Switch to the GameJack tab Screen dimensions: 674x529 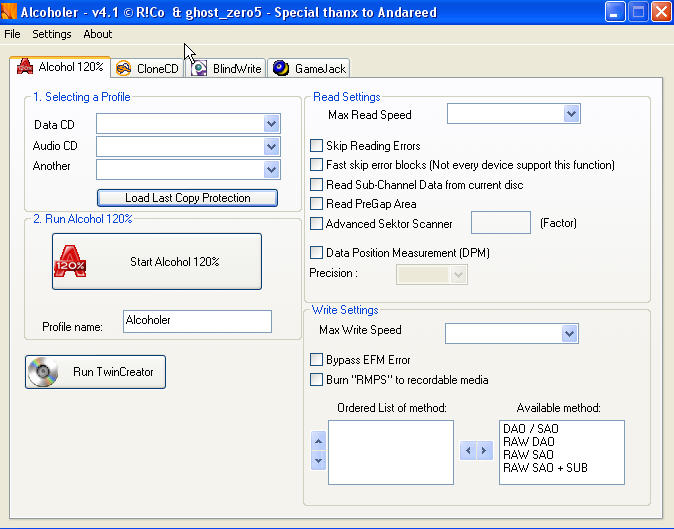309,68
